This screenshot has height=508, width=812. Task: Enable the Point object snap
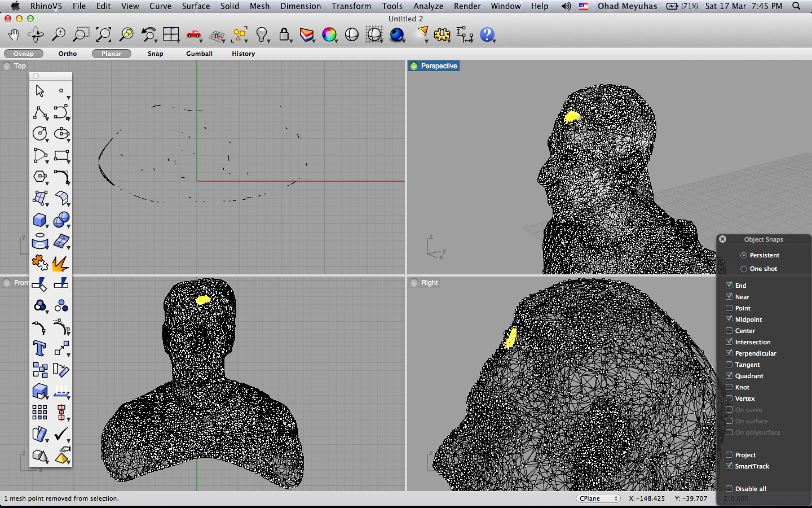[729, 308]
